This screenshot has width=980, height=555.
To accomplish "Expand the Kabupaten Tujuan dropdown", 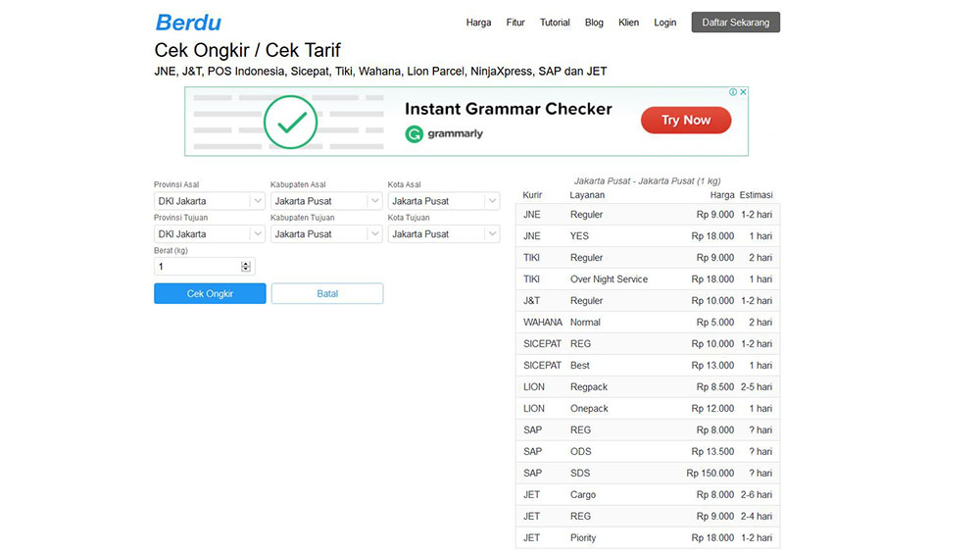I will (x=325, y=234).
